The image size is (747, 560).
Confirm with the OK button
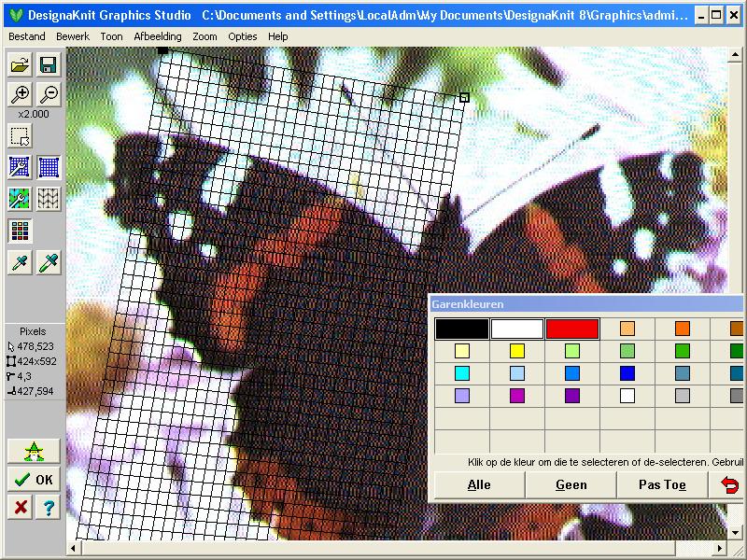click(35, 480)
